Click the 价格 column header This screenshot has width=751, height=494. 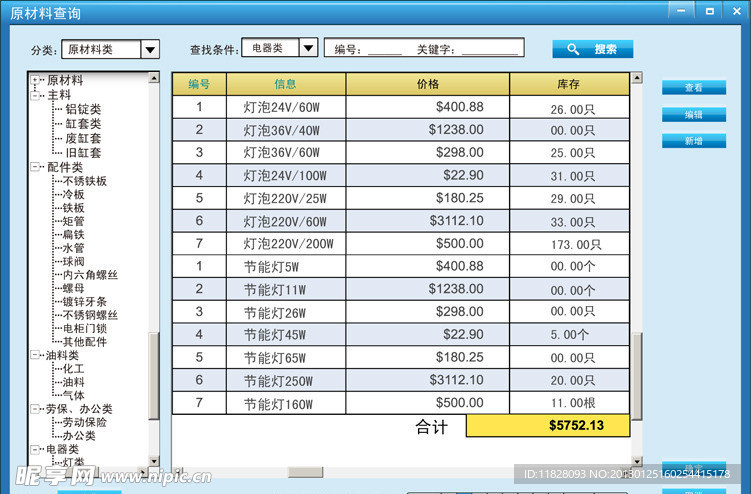427,84
